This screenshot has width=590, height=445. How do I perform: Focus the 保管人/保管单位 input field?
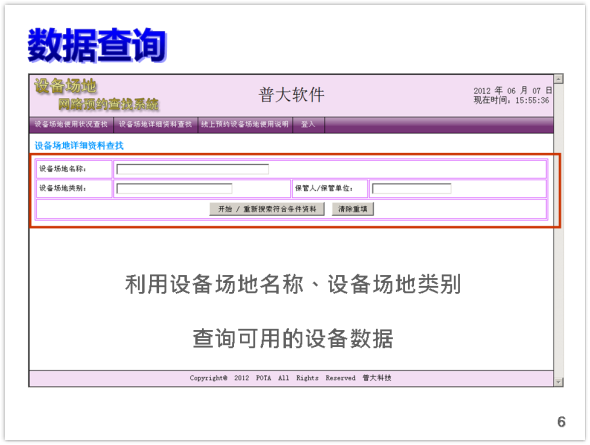[412, 188]
